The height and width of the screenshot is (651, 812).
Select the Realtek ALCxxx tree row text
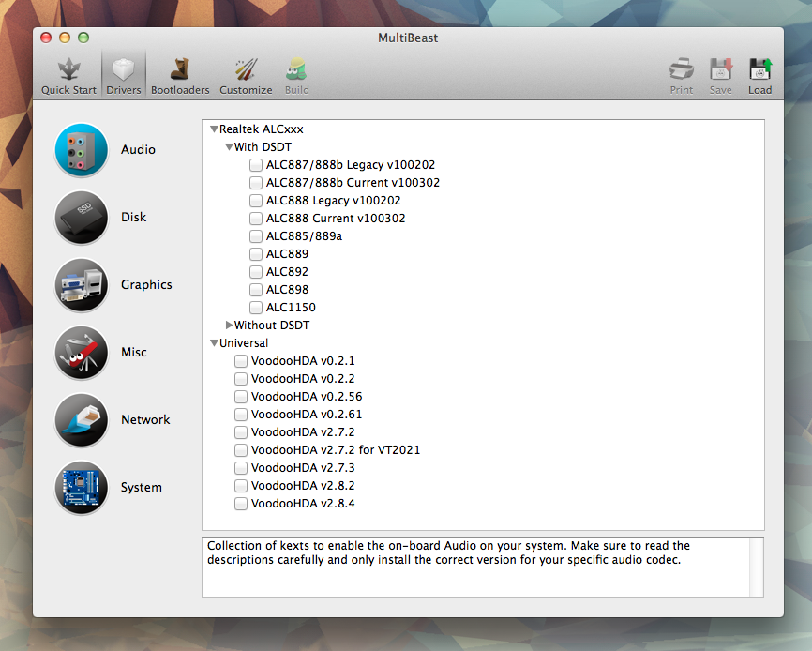pos(262,129)
